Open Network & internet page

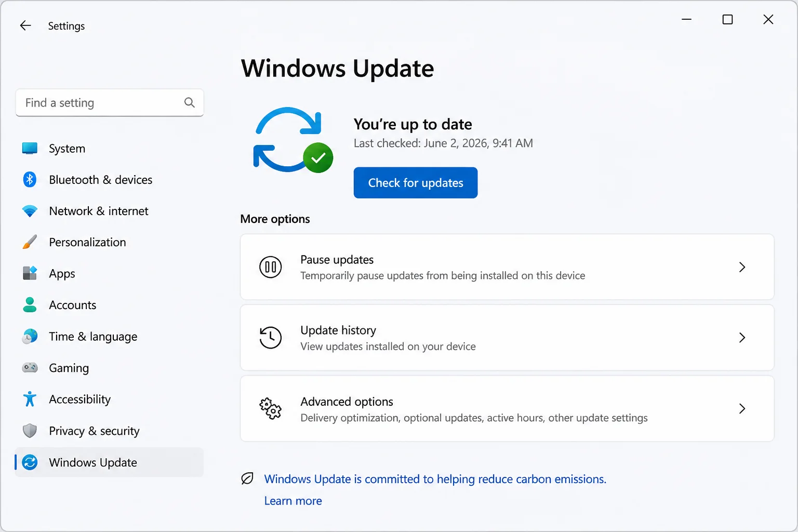(x=110, y=211)
